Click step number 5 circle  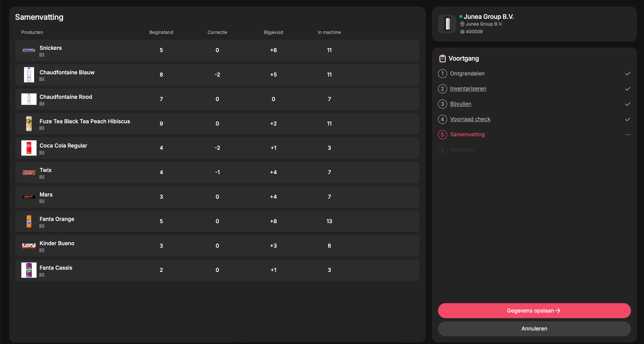[442, 135]
